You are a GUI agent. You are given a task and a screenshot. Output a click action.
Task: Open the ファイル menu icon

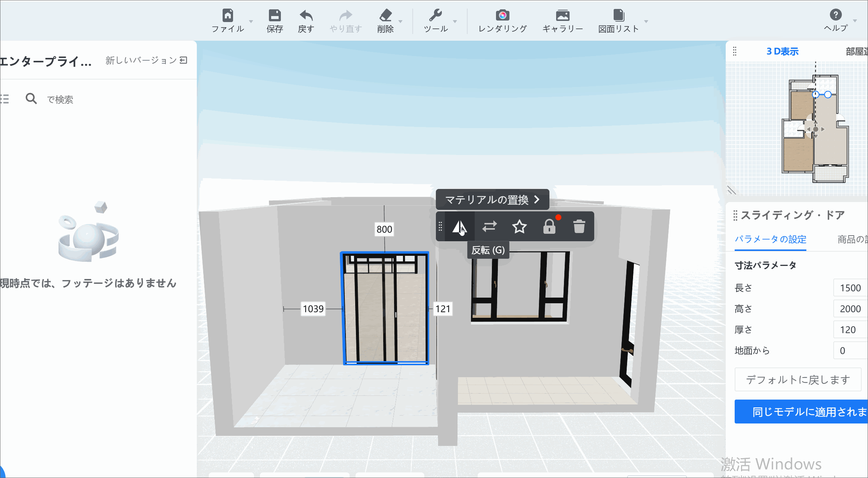tap(228, 16)
